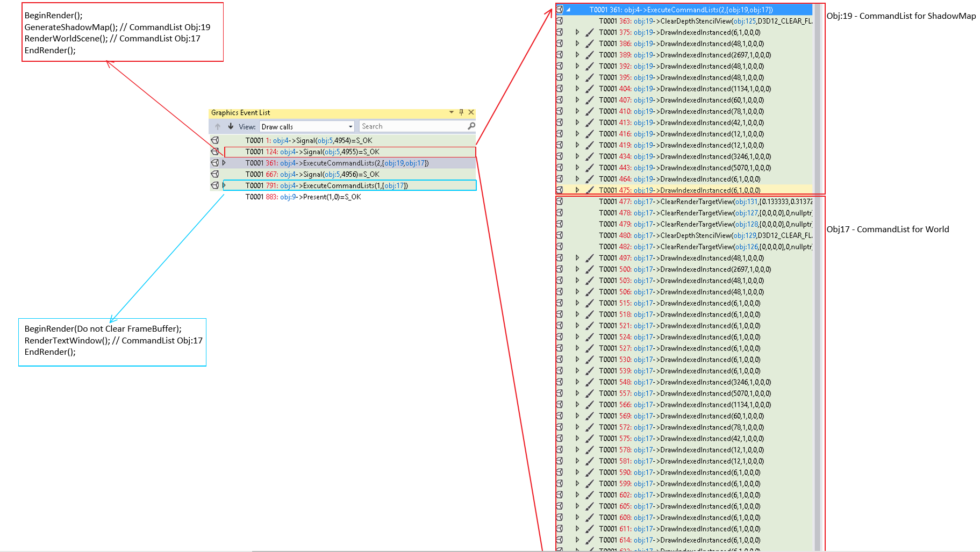Click the search magnifier icon
Viewport: 980px width, 552px height.
click(471, 126)
